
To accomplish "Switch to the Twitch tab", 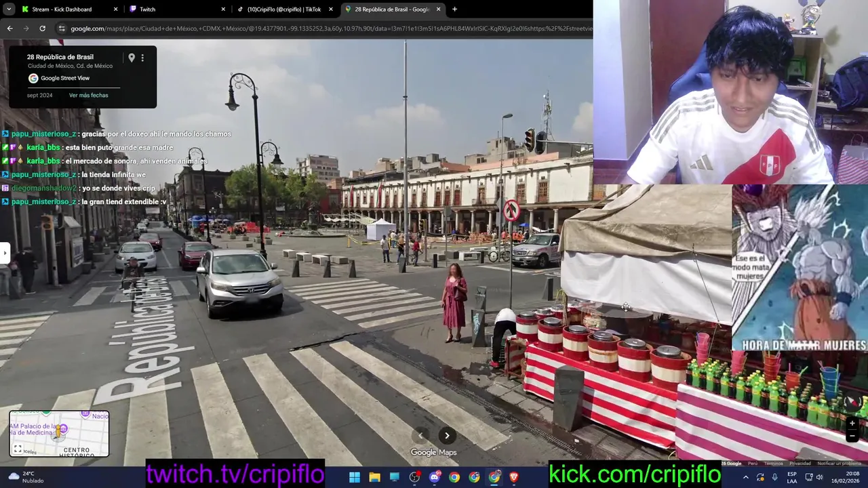I will point(177,9).
